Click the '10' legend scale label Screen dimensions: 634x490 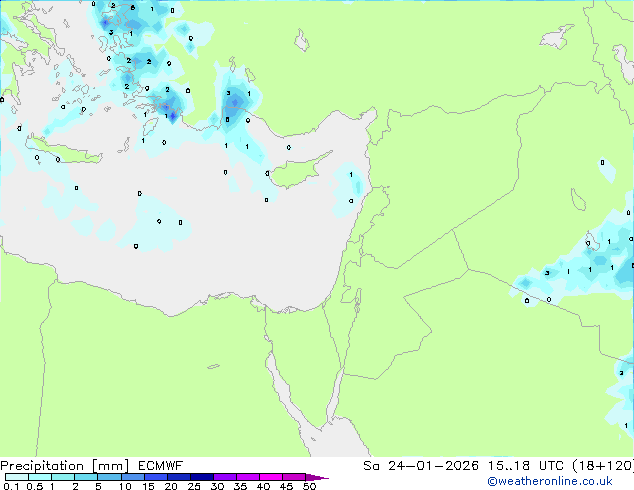125,486
